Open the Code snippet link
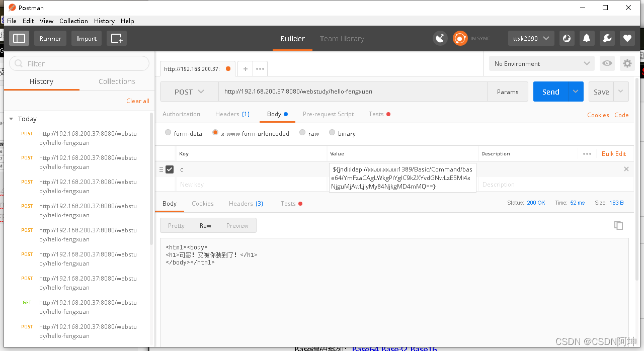The height and width of the screenshot is (351, 644). tap(621, 115)
